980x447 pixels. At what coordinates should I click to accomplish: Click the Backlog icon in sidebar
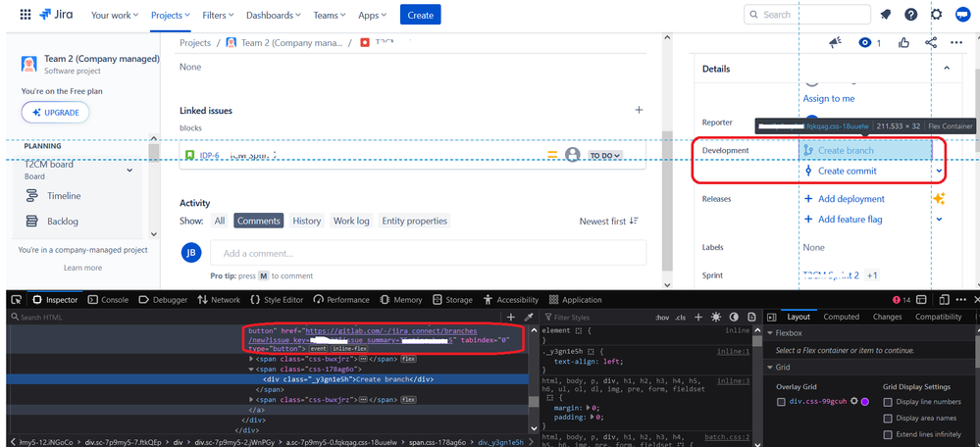(x=31, y=221)
